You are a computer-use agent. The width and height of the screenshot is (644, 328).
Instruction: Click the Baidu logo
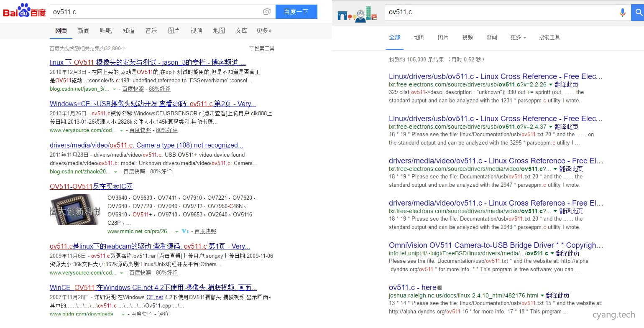tap(24, 11)
